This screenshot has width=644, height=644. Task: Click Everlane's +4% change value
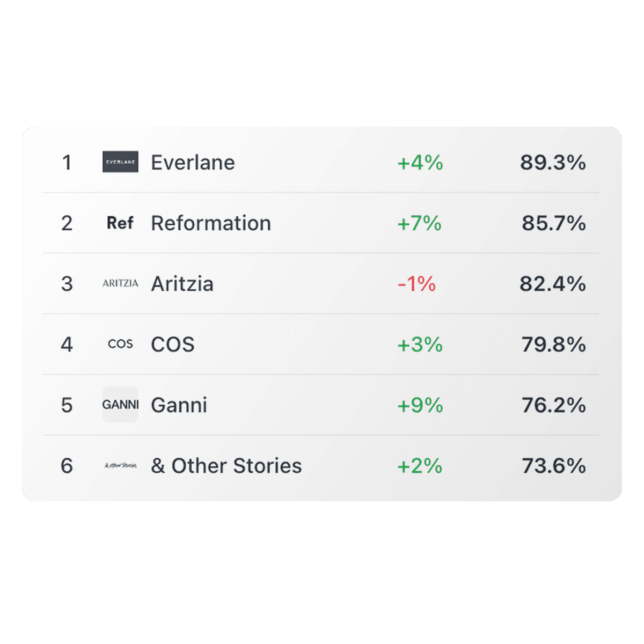coord(420,163)
